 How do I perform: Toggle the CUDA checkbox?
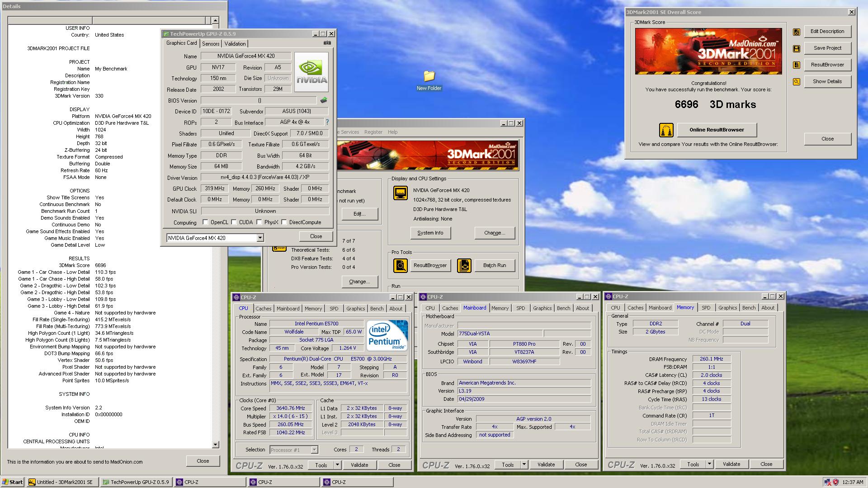coord(234,222)
